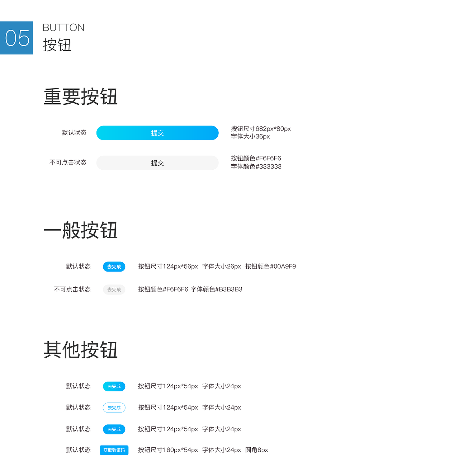Viewport: 459px width, 476px height.
Task: Click the disabled gray 提交 button
Action: [157, 162]
